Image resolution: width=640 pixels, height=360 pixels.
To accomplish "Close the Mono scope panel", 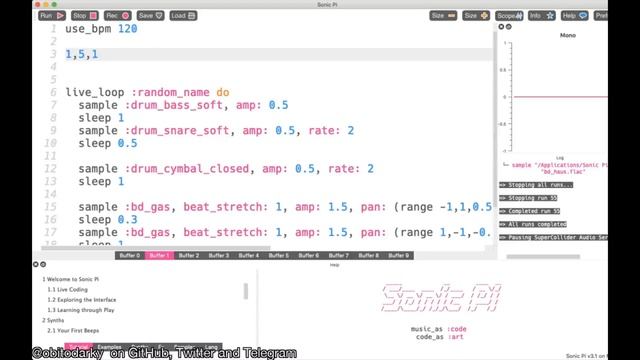I will (x=501, y=27).
